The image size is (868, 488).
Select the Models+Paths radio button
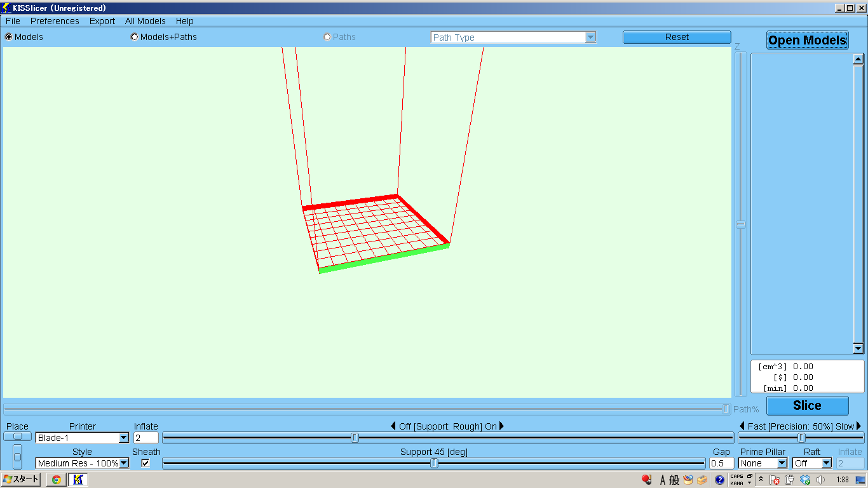click(x=135, y=37)
